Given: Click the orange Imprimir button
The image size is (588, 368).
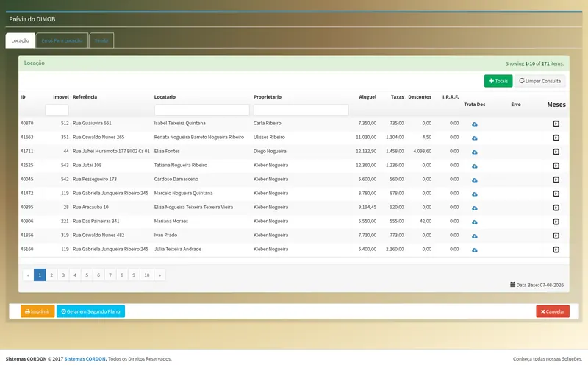Looking at the screenshot, I should [x=37, y=311].
